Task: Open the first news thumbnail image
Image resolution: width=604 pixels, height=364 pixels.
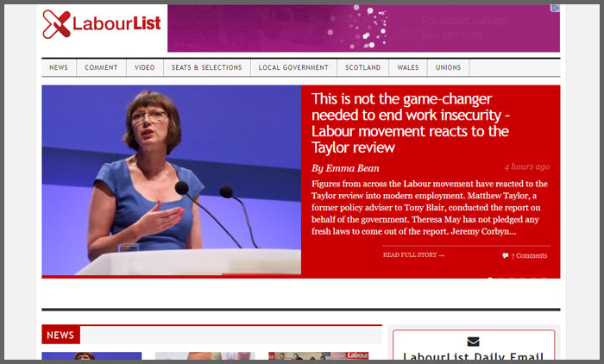Action: (91, 356)
